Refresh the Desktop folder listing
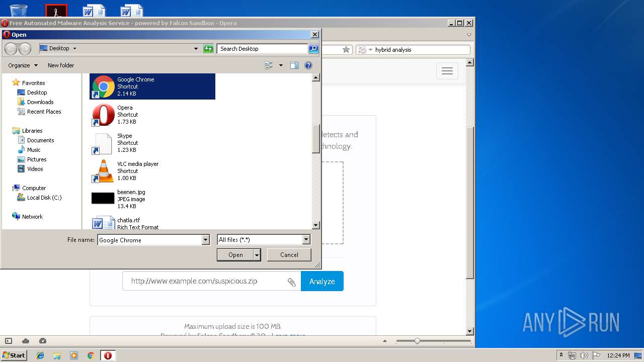The height and width of the screenshot is (362, 644). pos(208,49)
